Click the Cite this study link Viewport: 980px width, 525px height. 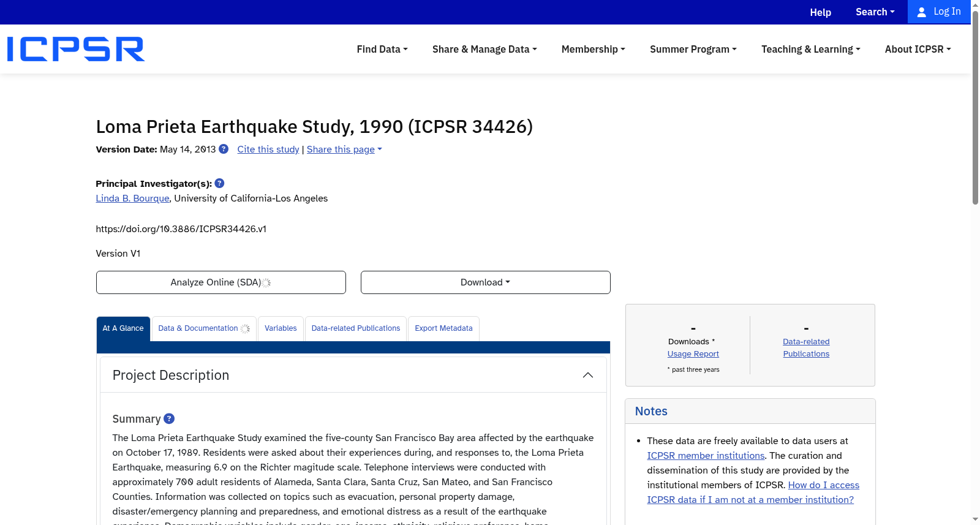tap(268, 149)
